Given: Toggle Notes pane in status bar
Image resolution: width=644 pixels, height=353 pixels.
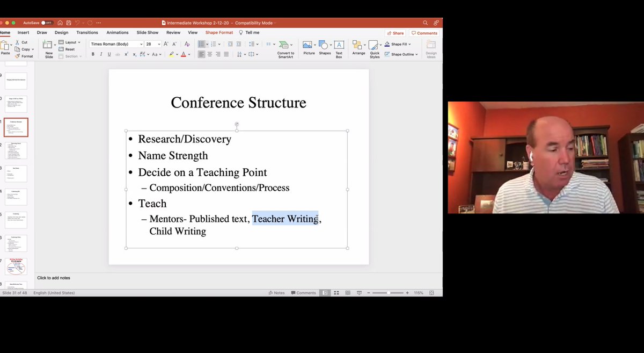Looking at the screenshot, I should click(x=276, y=293).
